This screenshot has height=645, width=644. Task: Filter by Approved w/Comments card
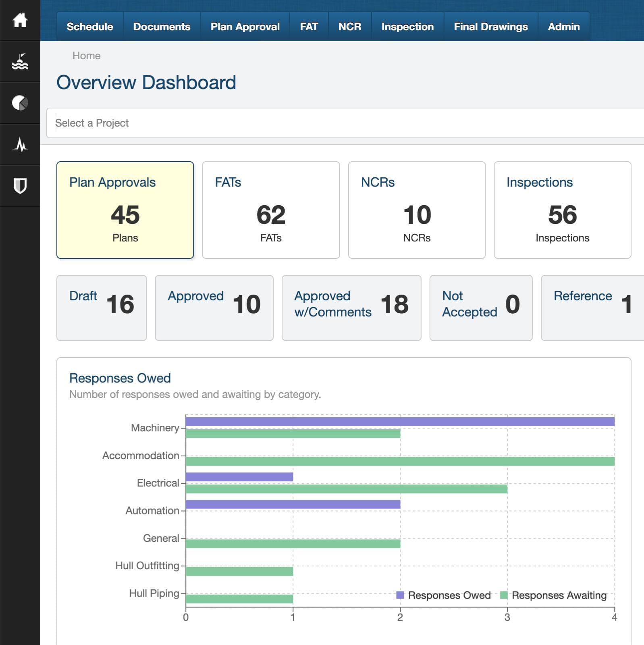[351, 308]
